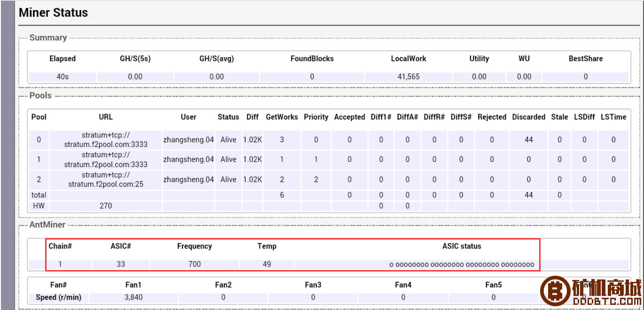Click the URL column header in Pools
The width and height of the screenshot is (644, 310).
point(106,117)
